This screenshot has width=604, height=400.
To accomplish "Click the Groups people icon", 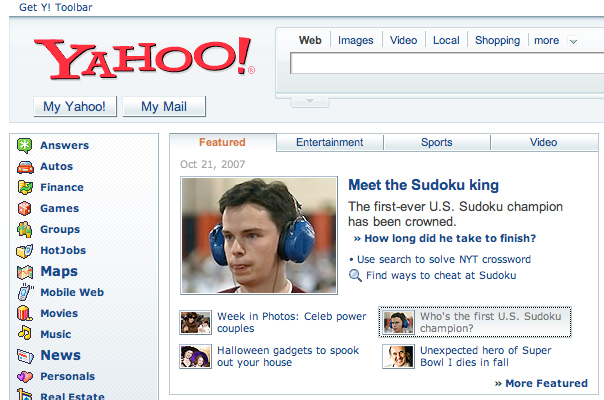I will coord(25,229).
